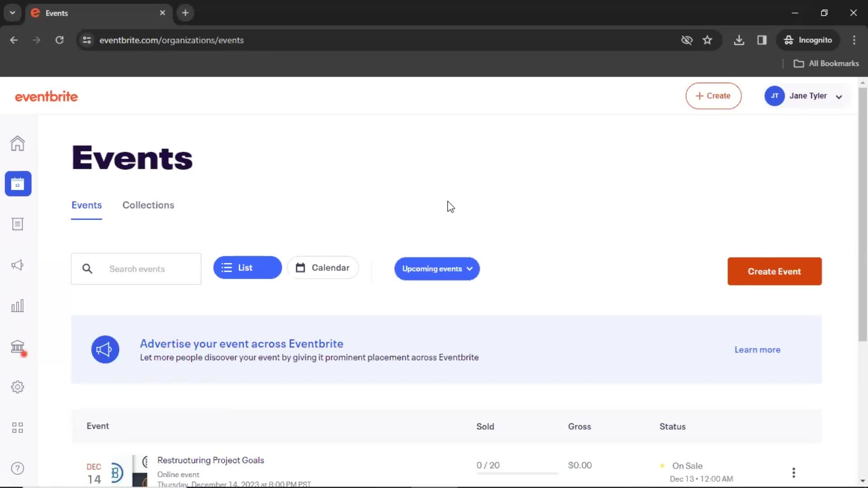Click the Incognito indicator button
Viewport: 868px width, 488px height.
tap(808, 40)
